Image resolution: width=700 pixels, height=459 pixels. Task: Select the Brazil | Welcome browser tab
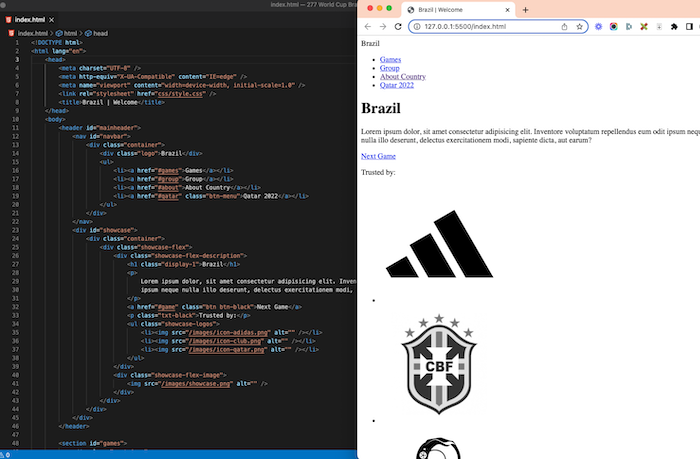(x=458, y=10)
